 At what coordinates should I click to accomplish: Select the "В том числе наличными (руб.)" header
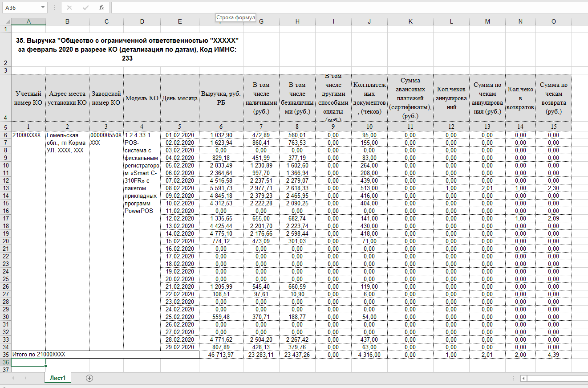coord(261,98)
